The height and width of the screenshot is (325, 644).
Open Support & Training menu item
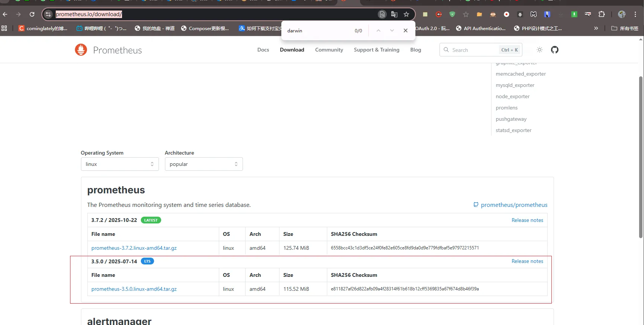coord(377,50)
